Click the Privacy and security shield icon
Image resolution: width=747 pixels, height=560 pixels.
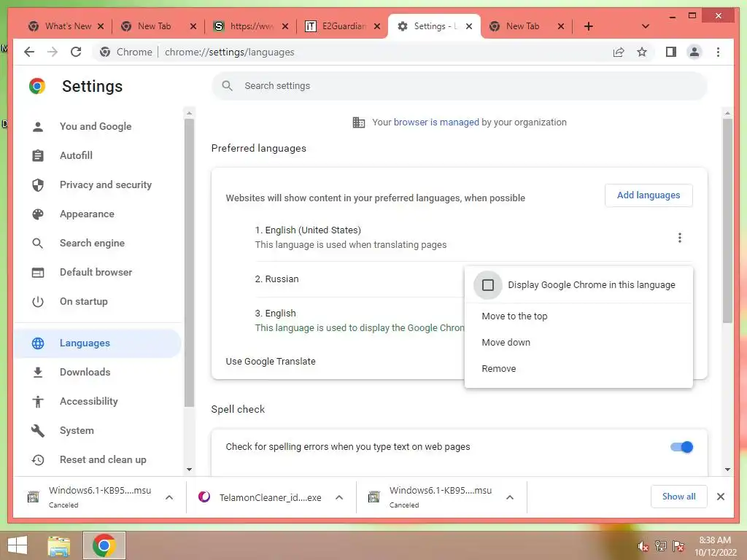tap(38, 184)
